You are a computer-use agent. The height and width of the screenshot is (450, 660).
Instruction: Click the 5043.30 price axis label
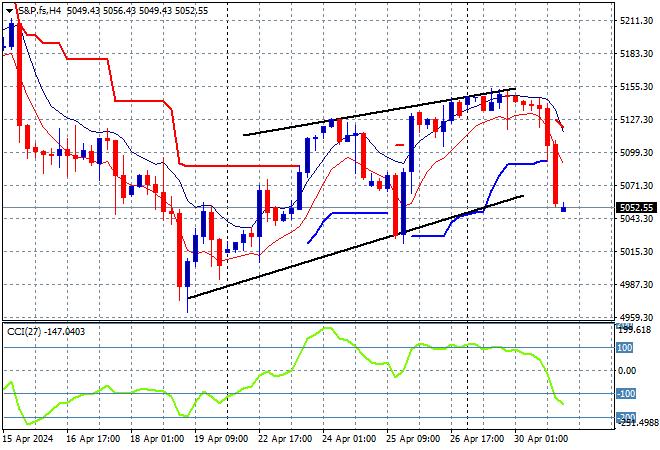click(x=636, y=218)
